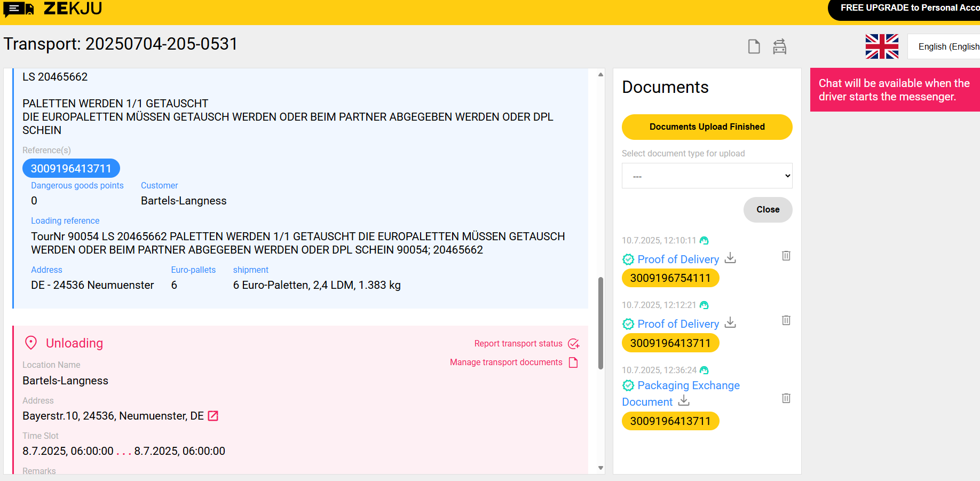
Task: Click the chat availability notice banner
Action: 895,90
